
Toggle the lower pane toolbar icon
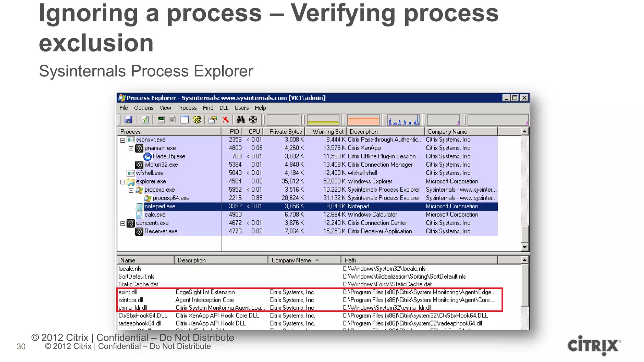[185, 120]
